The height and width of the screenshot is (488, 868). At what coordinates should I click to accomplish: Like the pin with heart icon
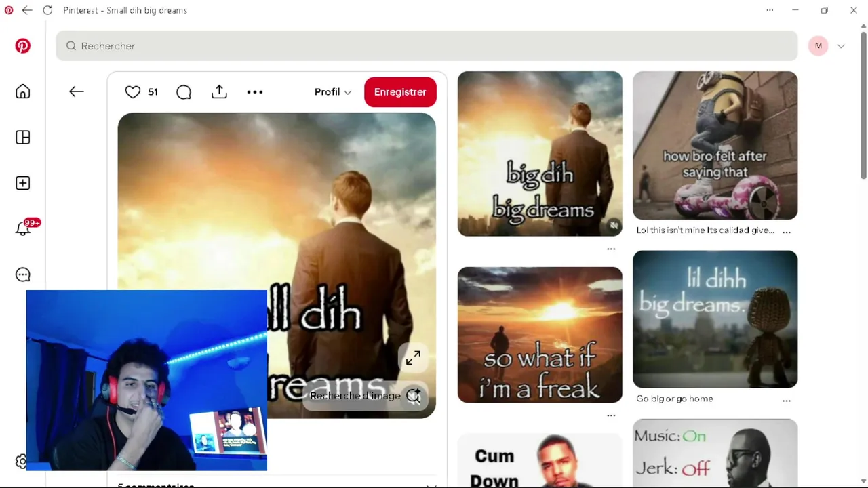(133, 91)
